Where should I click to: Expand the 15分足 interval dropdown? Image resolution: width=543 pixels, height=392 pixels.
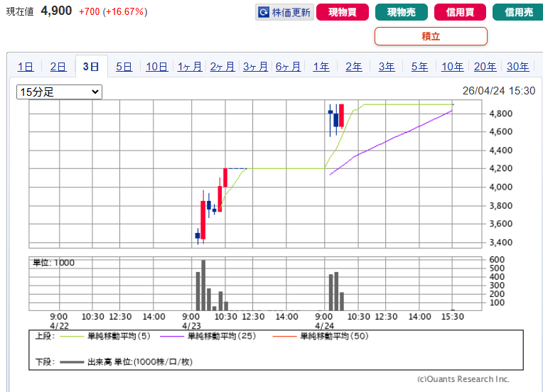(59, 92)
